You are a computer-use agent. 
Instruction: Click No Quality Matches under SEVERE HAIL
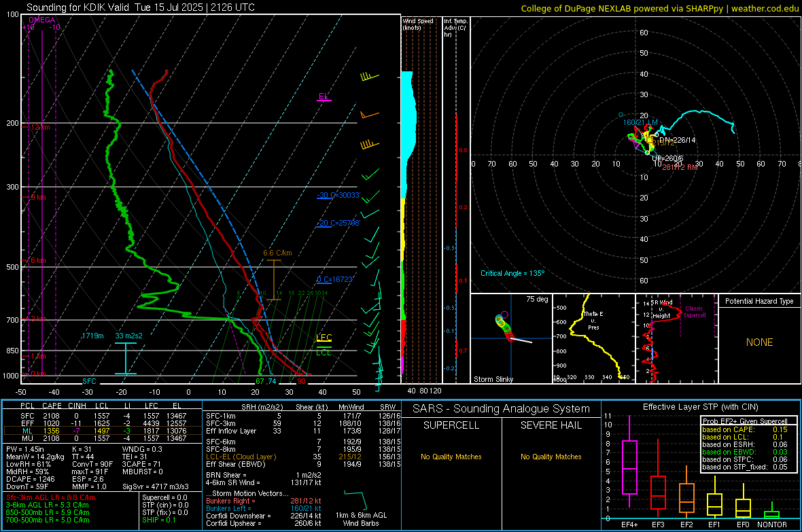point(551,457)
